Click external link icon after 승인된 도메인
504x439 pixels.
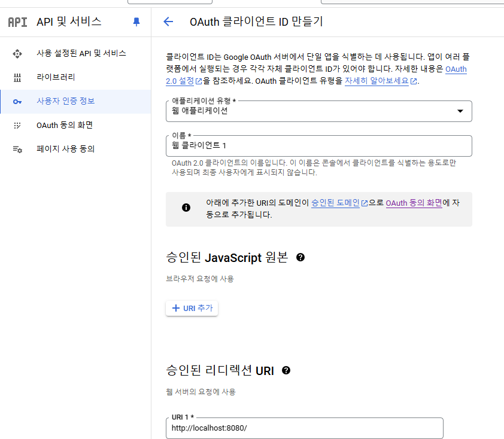[365, 203]
